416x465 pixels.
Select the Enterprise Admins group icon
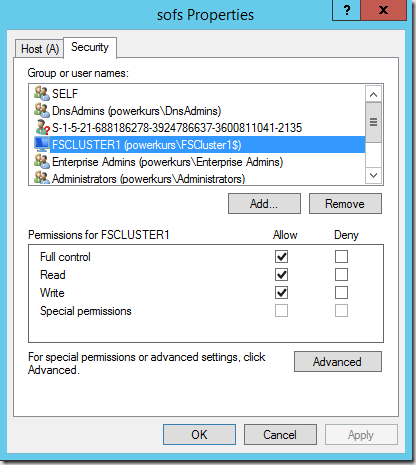[42, 162]
